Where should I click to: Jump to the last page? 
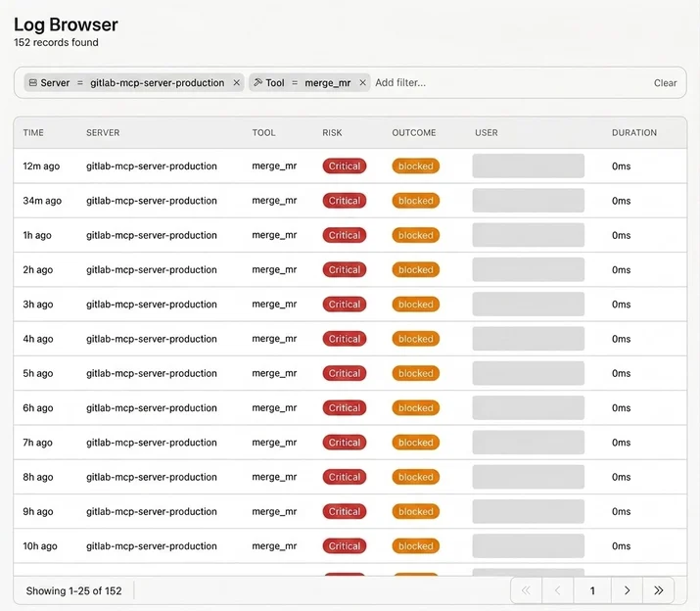tap(658, 590)
